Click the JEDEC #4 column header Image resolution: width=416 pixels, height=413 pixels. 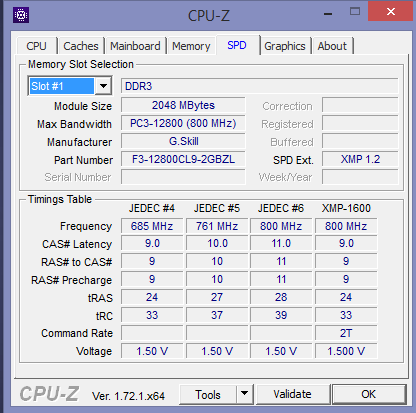click(x=152, y=208)
